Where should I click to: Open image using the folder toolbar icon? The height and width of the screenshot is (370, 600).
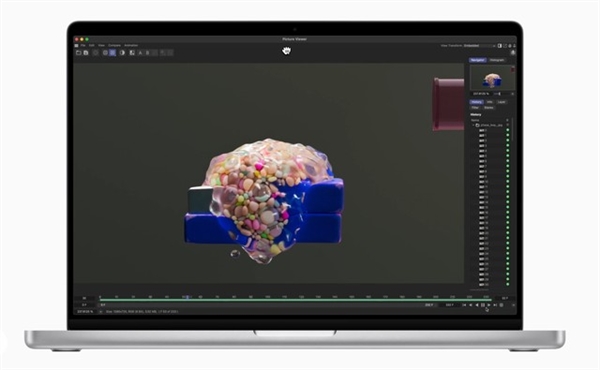point(78,53)
